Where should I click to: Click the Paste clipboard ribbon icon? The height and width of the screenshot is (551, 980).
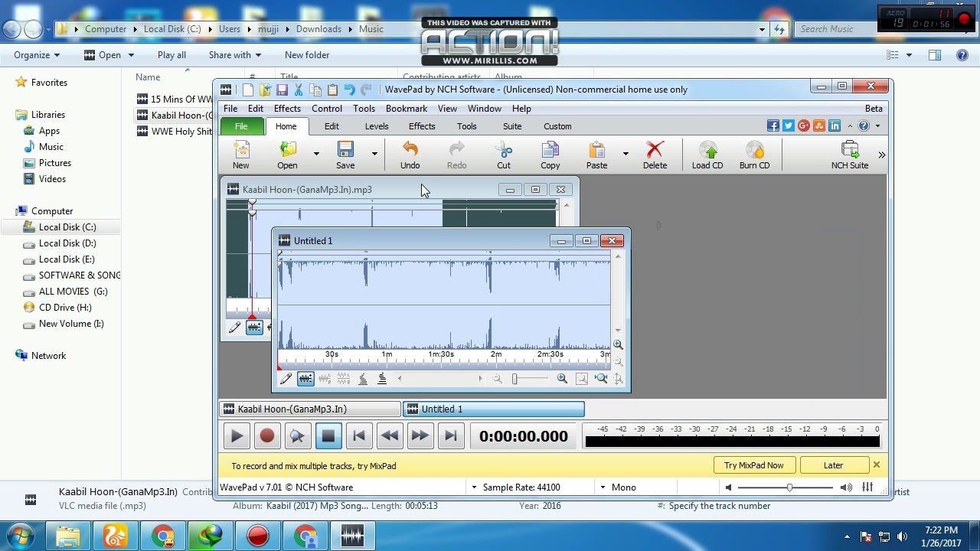596,149
